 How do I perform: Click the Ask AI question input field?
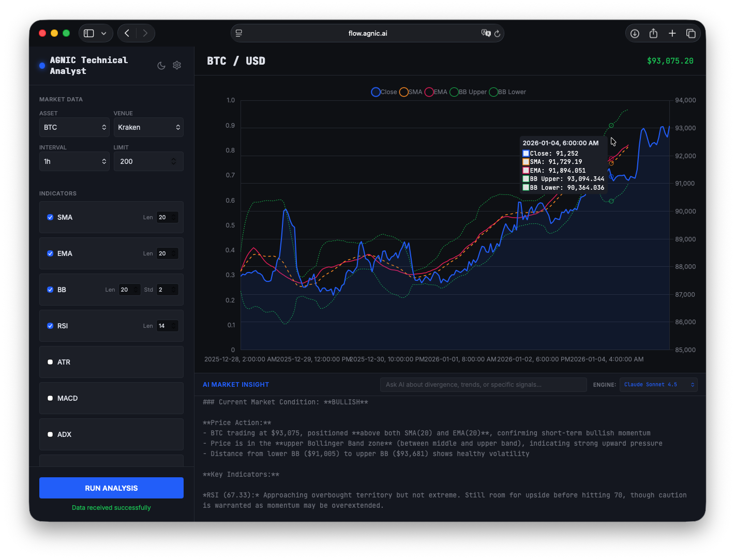[x=483, y=384]
